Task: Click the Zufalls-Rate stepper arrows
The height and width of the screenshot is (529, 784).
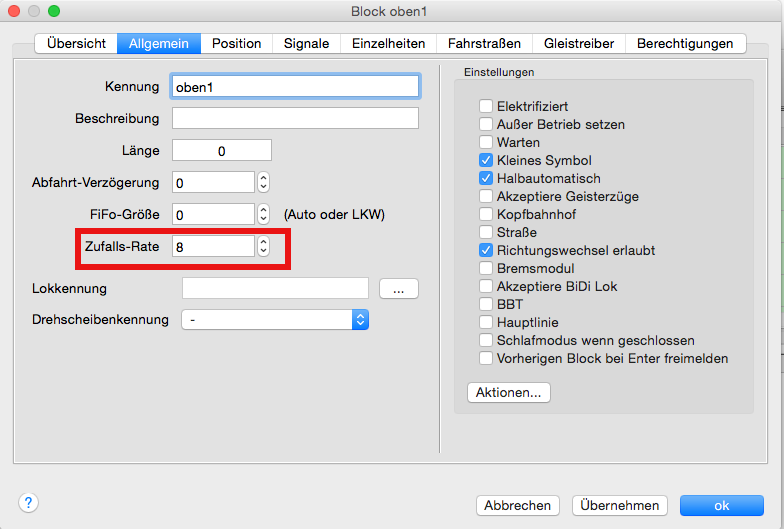Action: [263, 246]
